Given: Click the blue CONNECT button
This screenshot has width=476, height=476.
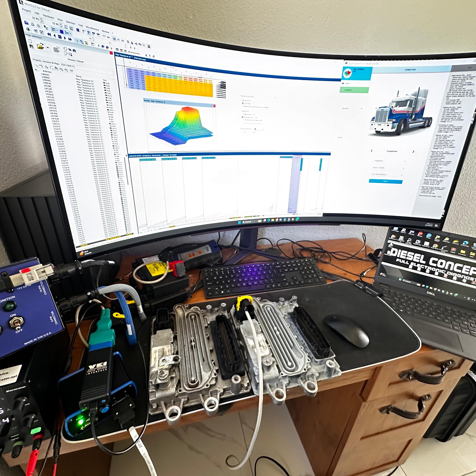Looking at the screenshot, I should click(x=385, y=182).
